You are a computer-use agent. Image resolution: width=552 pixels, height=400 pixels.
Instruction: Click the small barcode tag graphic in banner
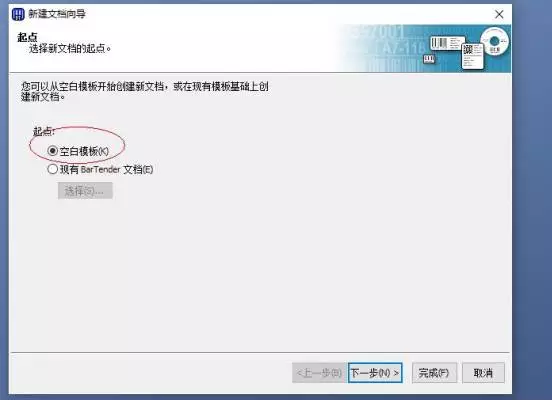point(429,59)
